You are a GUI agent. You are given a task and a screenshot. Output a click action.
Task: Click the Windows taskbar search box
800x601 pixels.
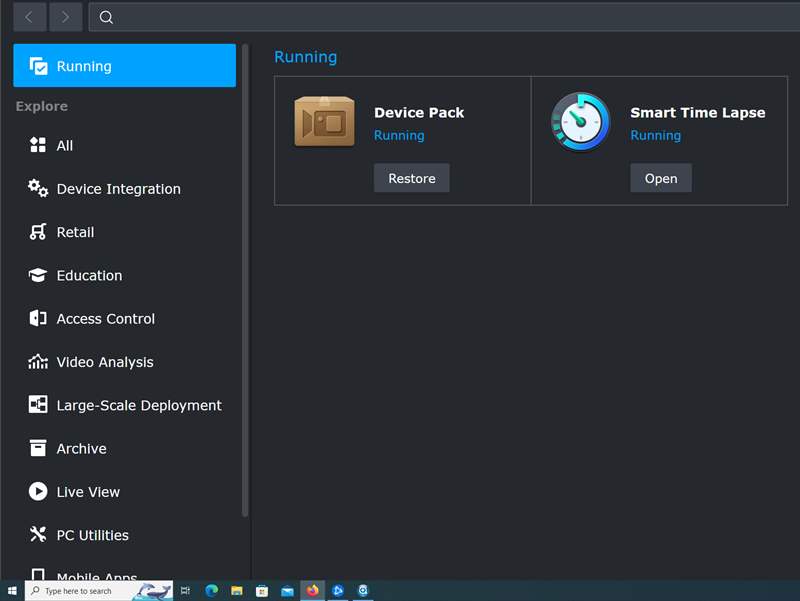[x=98, y=591]
